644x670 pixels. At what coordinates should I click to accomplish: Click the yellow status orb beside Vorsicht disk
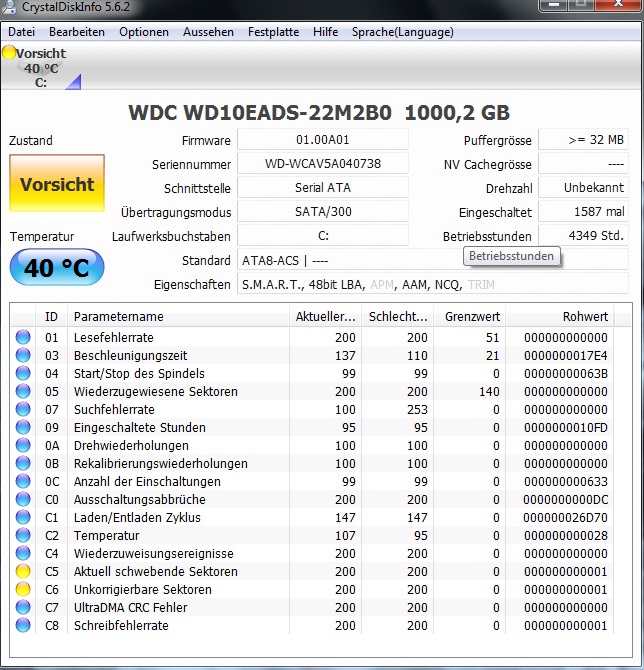[9, 53]
